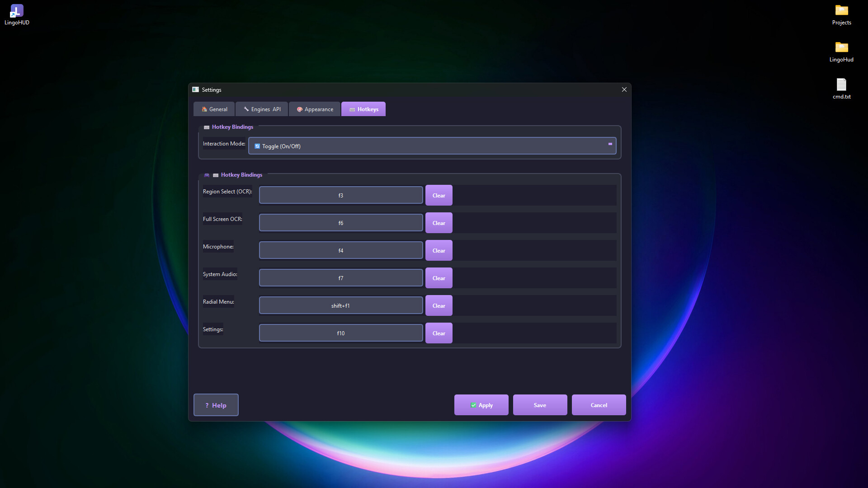This screenshot has height=488, width=868.
Task: Clear the Radial Menu shift+f1 hotkey
Action: click(439, 305)
